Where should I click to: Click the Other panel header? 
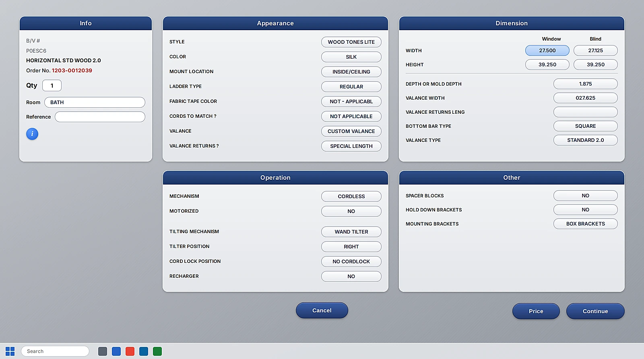[512, 178]
